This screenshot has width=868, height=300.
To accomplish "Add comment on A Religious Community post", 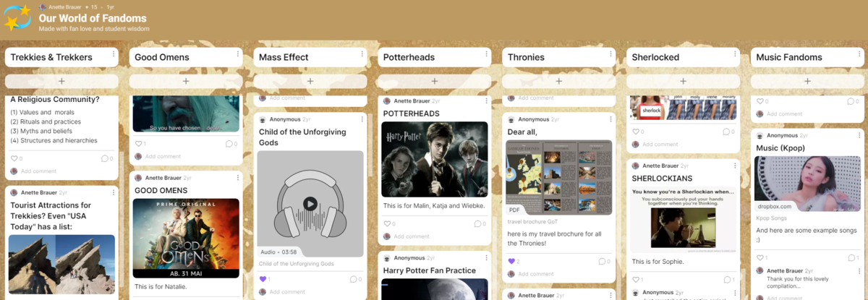I will (x=38, y=171).
